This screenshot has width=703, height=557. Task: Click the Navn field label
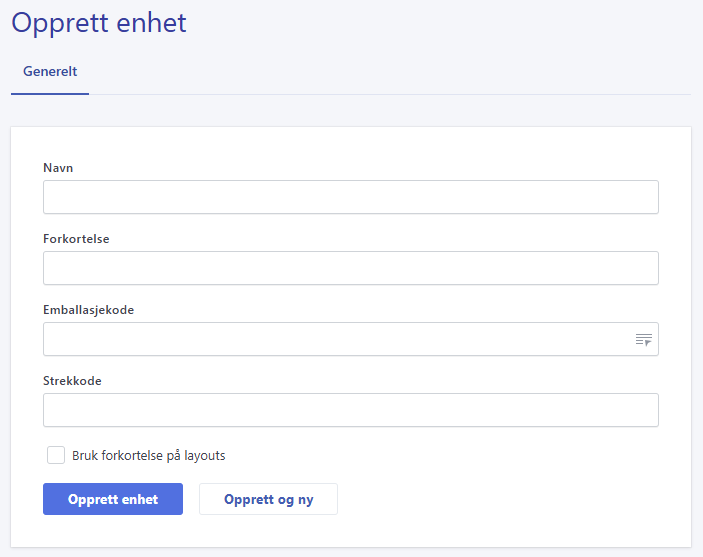tap(58, 168)
